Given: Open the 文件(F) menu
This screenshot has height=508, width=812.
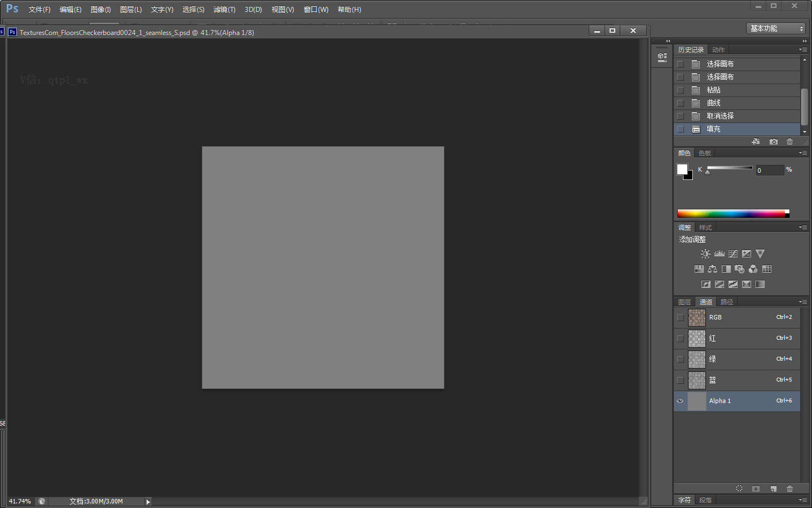Looking at the screenshot, I should [x=39, y=10].
